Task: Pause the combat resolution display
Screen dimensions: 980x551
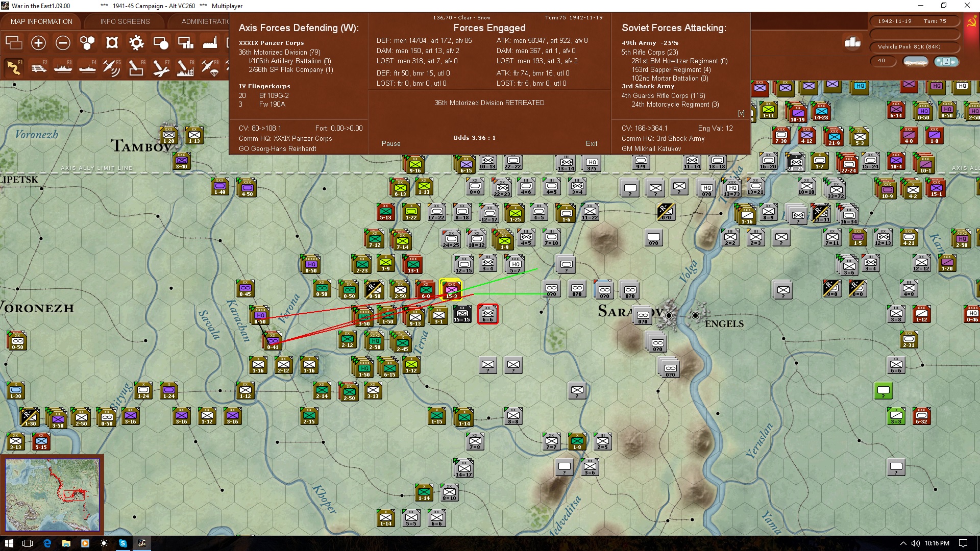Action: 391,143
